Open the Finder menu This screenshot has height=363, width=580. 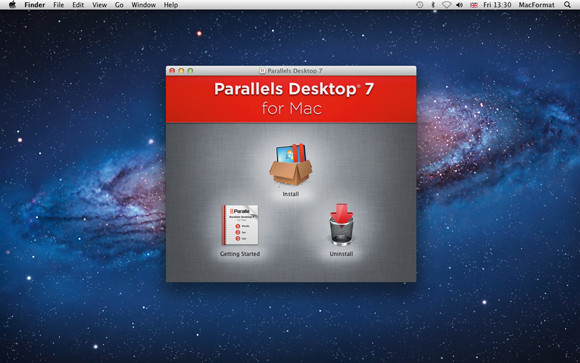35,5
